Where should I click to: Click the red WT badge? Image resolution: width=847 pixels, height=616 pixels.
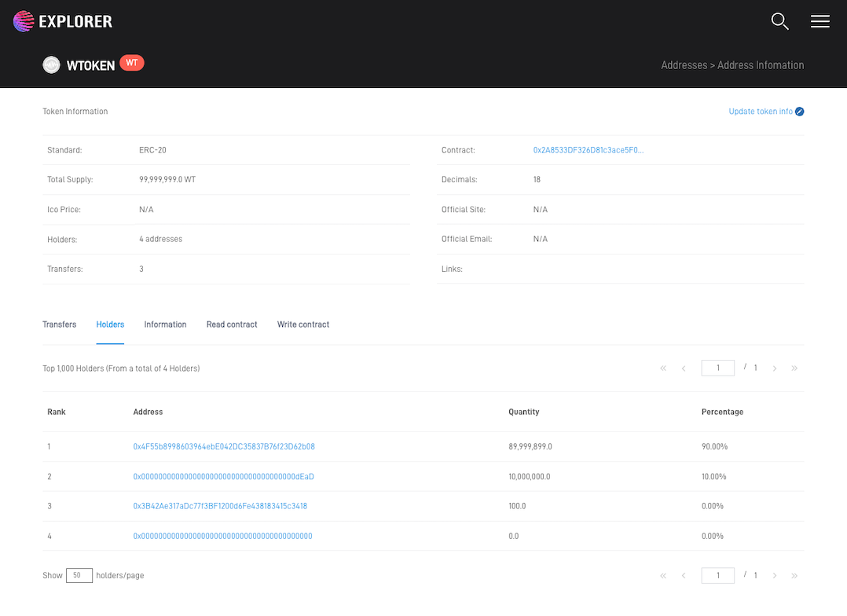point(132,63)
